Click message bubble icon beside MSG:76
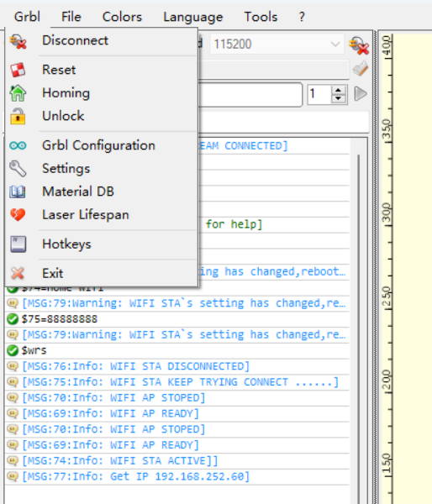 point(13,366)
